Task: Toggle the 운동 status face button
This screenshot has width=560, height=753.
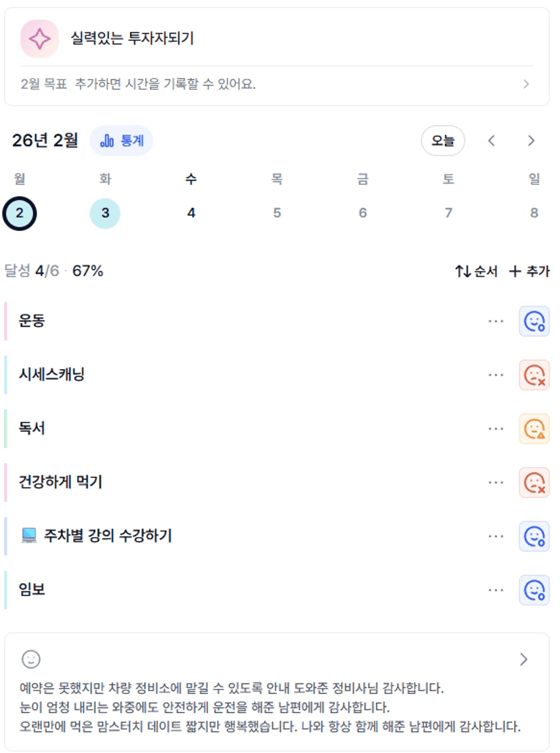Action: (x=534, y=321)
